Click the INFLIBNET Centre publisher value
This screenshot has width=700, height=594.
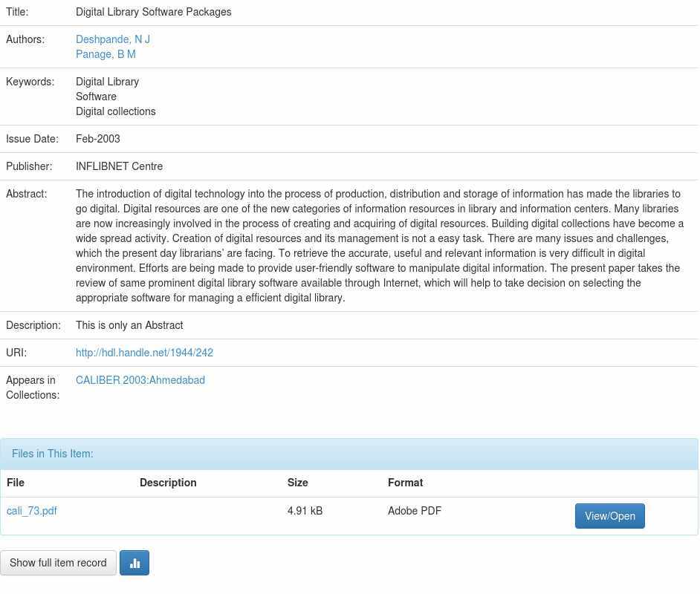119,166
